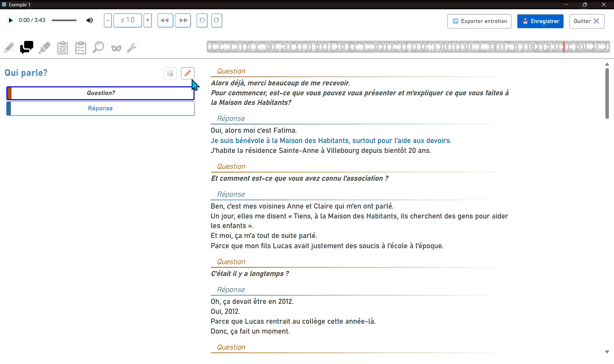Select the Question? speaker

click(100, 93)
